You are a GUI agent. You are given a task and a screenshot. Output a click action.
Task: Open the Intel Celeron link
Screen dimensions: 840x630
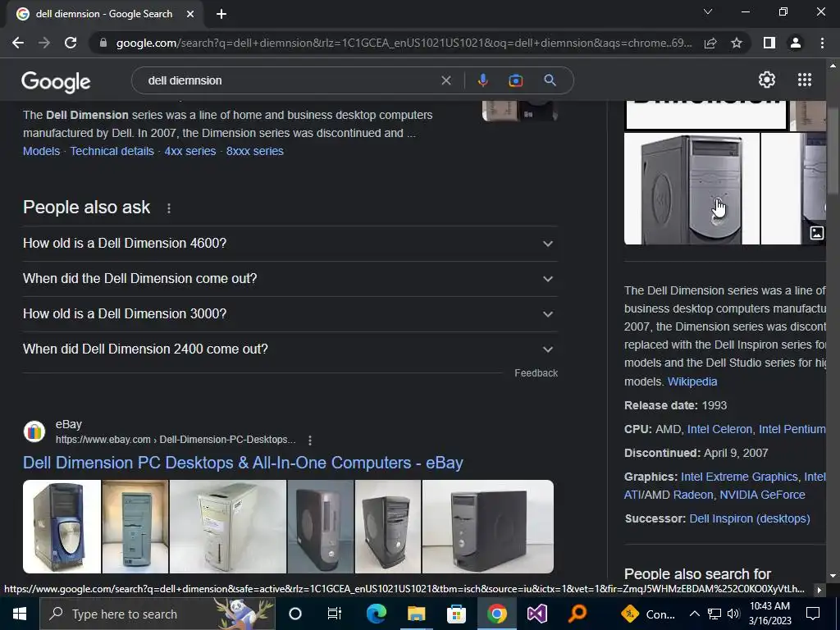coord(719,429)
